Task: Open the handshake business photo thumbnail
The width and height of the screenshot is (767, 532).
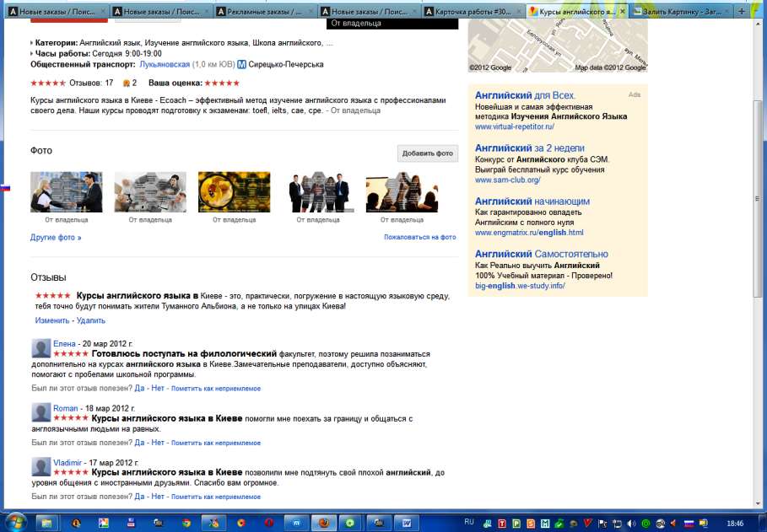Action: (x=67, y=191)
